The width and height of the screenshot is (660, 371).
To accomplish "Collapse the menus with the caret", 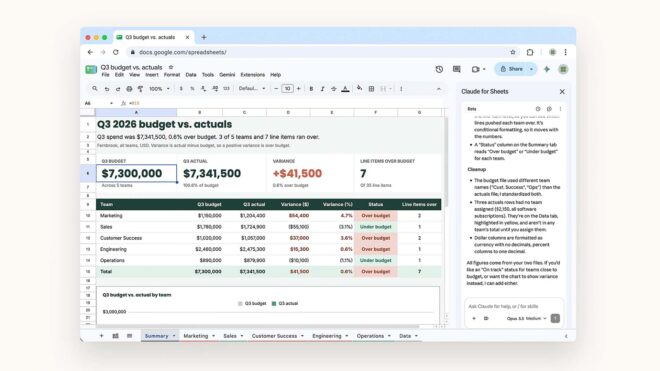I will coord(439,89).
